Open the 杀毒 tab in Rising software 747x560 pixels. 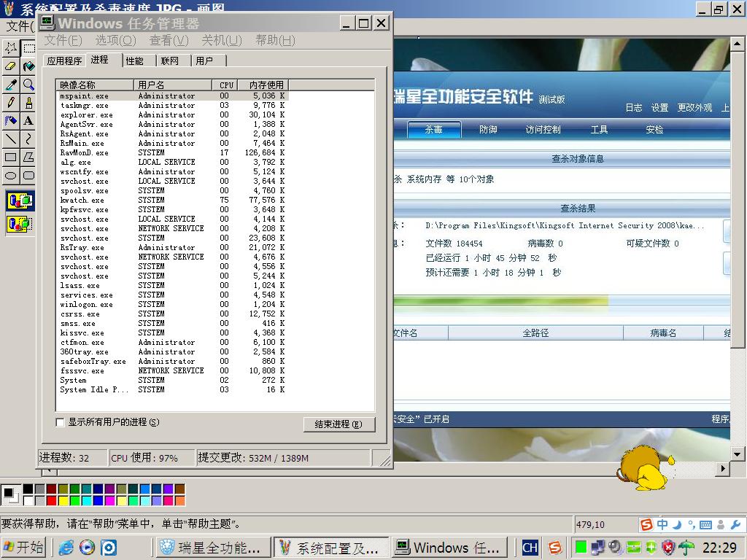pyautogui.click(x=434, y=130)
